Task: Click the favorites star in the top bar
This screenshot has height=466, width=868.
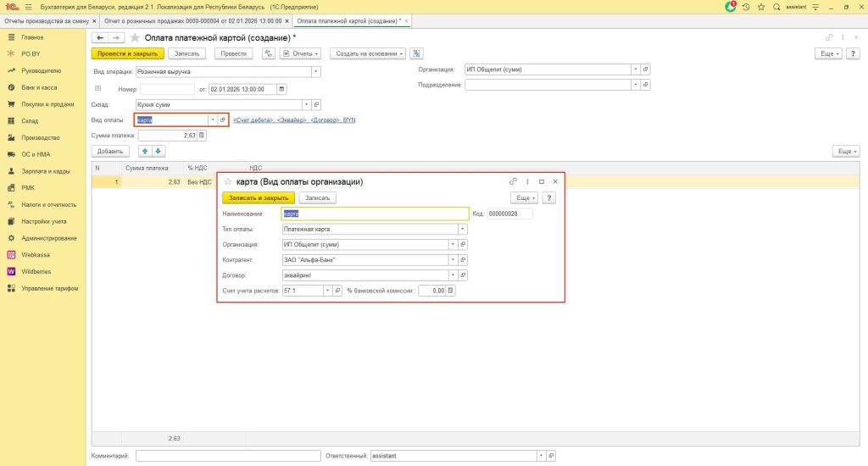Action: click(x=761, y=7)
